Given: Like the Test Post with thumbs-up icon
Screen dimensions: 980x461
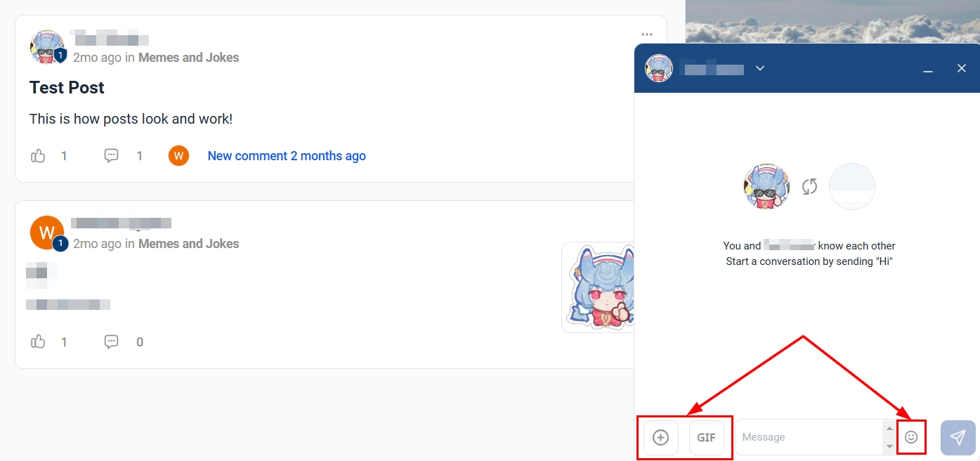Looking at the screenshot, I should (x=38, y=156).
